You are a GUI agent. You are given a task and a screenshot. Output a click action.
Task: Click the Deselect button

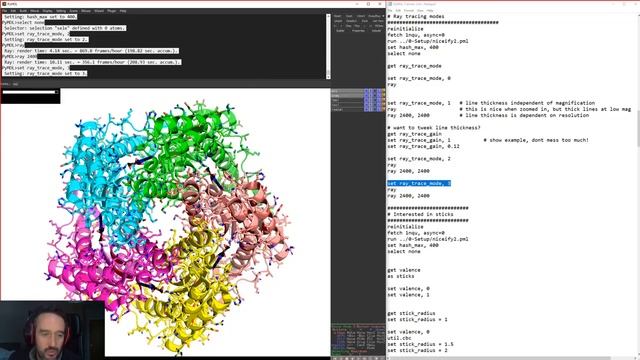coord(351,21)
